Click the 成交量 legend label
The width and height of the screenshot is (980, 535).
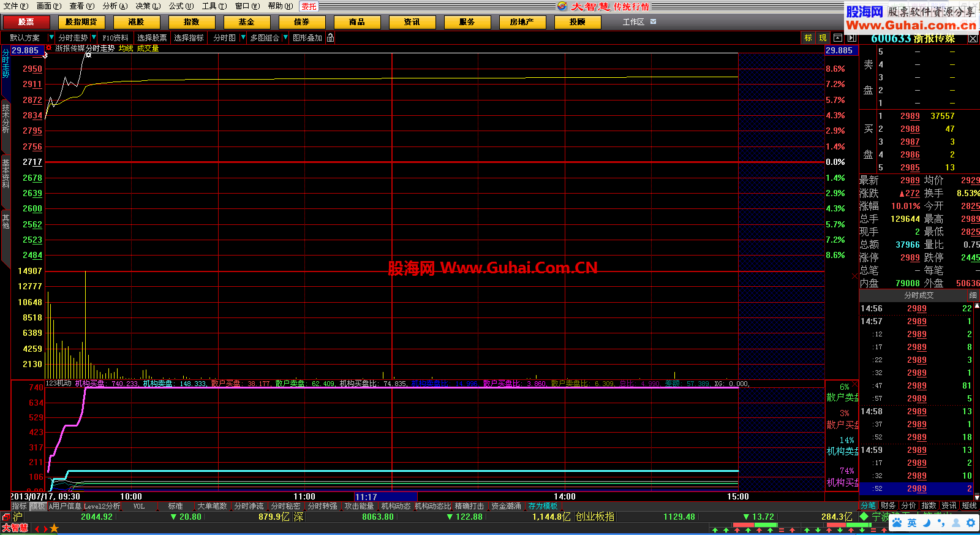148,48
